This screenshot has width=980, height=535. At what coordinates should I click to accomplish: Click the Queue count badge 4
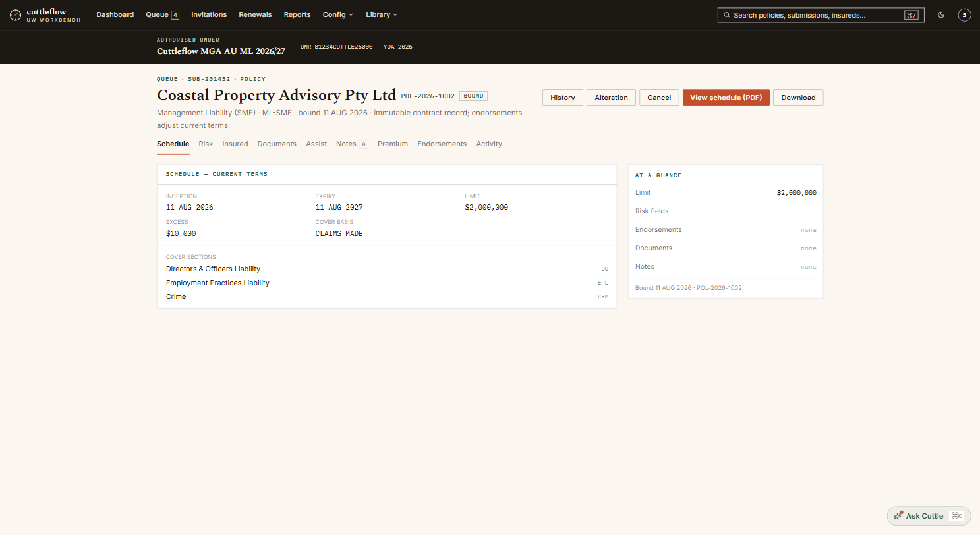click(x=175, y=14)
